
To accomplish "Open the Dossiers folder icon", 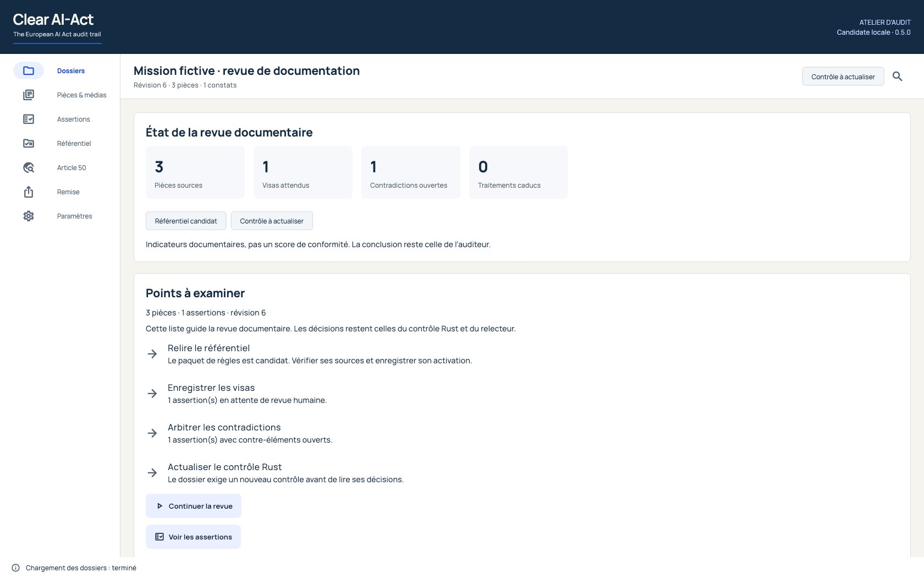I will tap(29, 70).
